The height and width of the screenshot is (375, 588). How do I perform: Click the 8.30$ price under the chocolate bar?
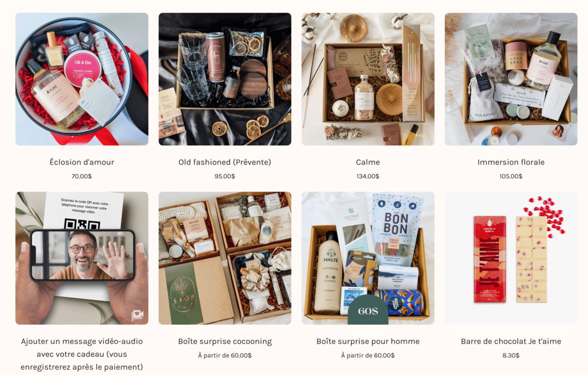511,355
